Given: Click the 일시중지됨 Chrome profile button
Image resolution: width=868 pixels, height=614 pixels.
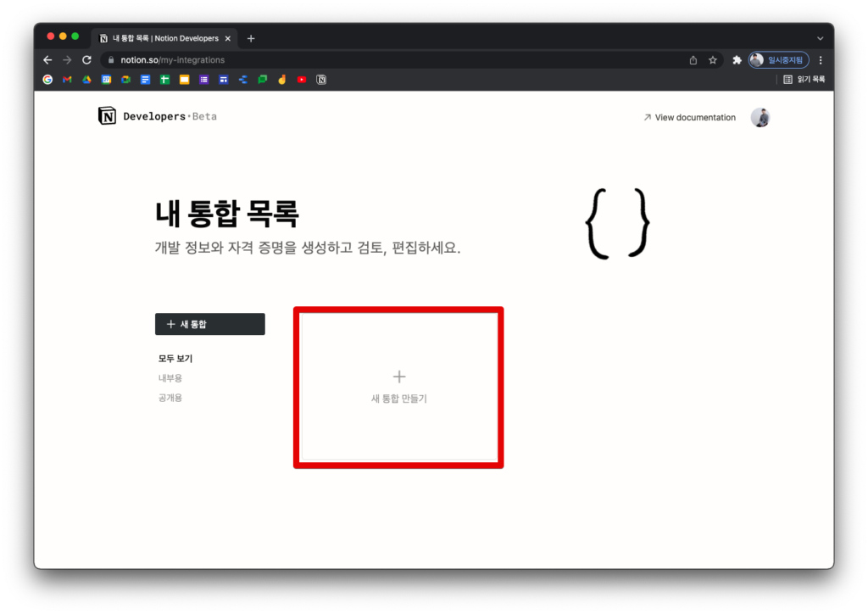Looking at the screenshot, I should (x=779, y=60).
